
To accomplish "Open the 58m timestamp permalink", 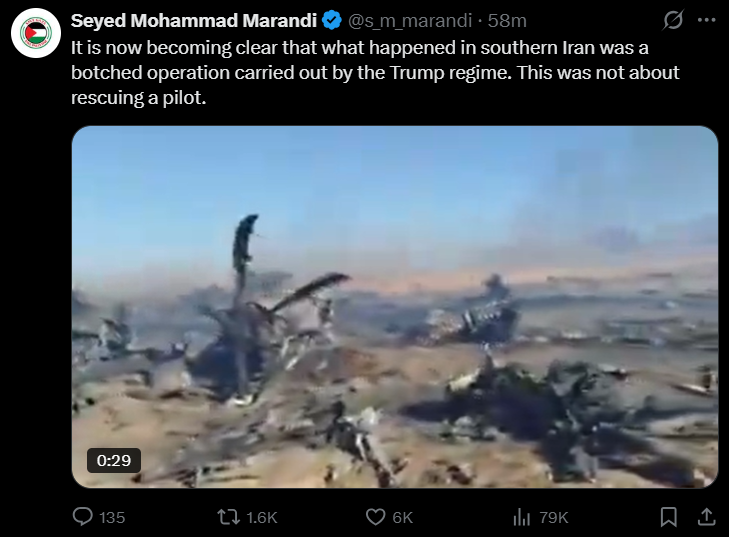I will (x=507, y=20).
